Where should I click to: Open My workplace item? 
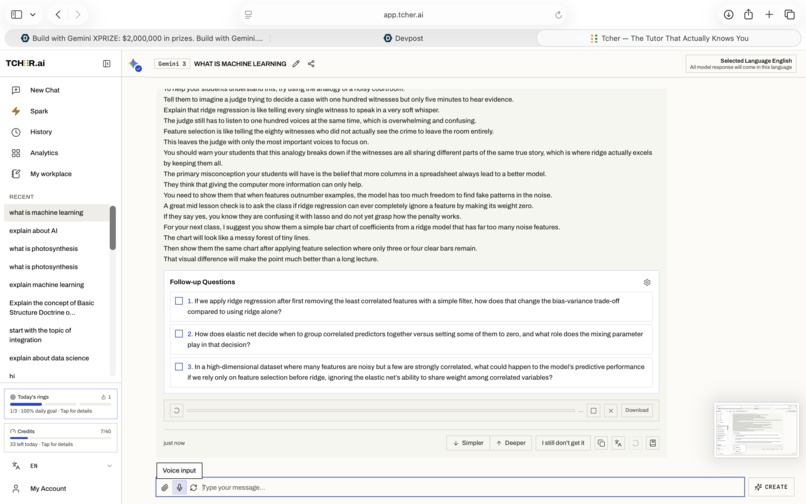point(16,174)
